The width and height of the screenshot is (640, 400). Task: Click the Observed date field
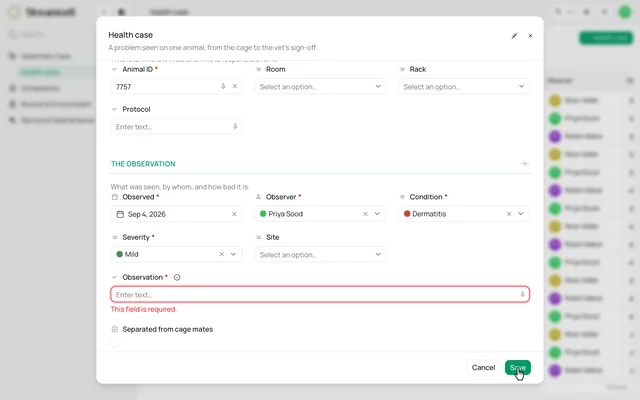click(x=176, y=214)
